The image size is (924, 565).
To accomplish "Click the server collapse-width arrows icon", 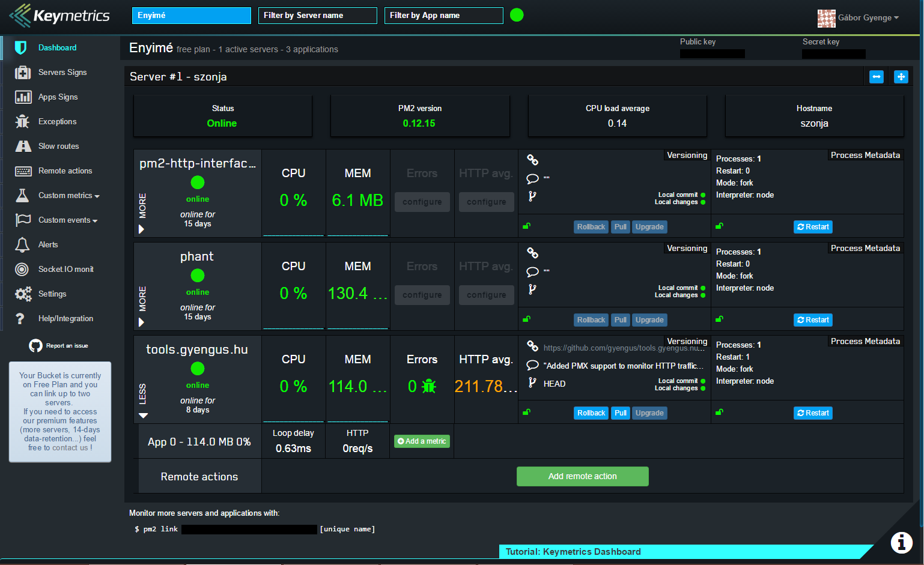I will click(x=877, y=77).
